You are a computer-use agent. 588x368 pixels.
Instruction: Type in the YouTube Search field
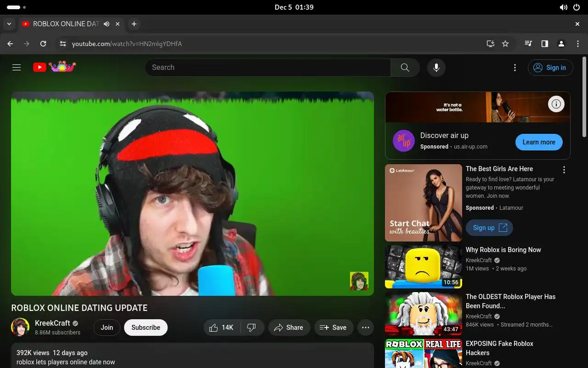268,68
